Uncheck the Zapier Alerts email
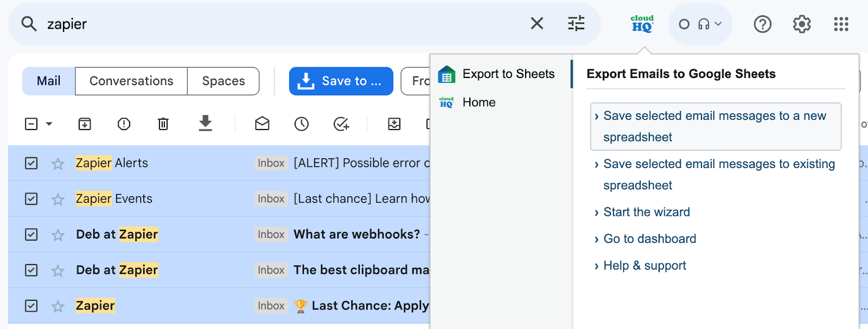The image size is (868, 329). 31,163
